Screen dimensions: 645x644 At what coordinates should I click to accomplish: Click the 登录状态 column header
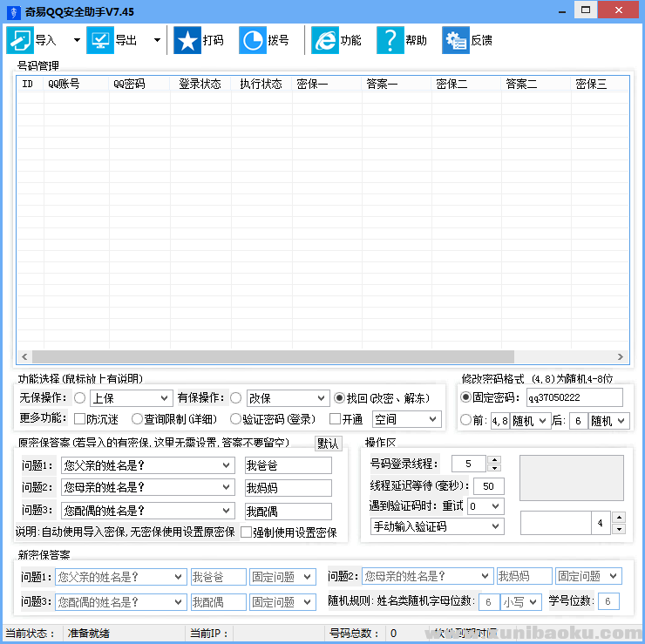[200, 85]
